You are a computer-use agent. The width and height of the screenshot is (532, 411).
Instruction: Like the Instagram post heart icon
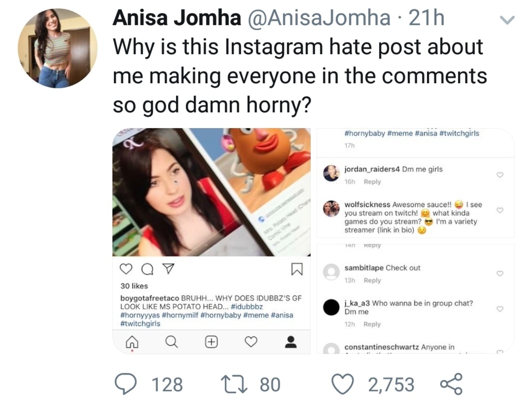pos(126,269)
